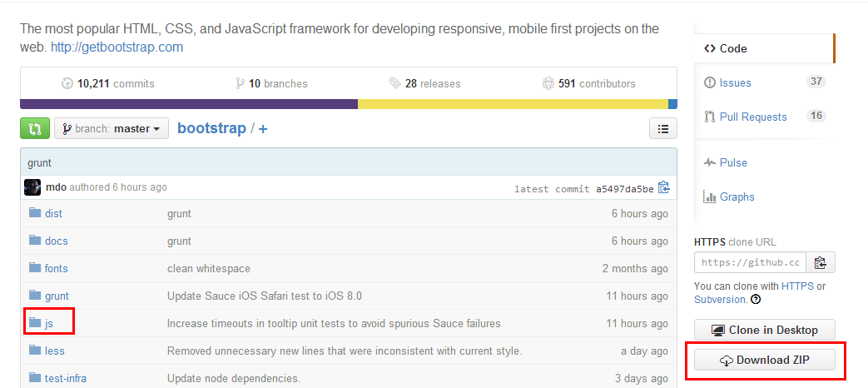
Task: Open 'Removed unnecessary new lines' commit message
Action: (345, 351)
